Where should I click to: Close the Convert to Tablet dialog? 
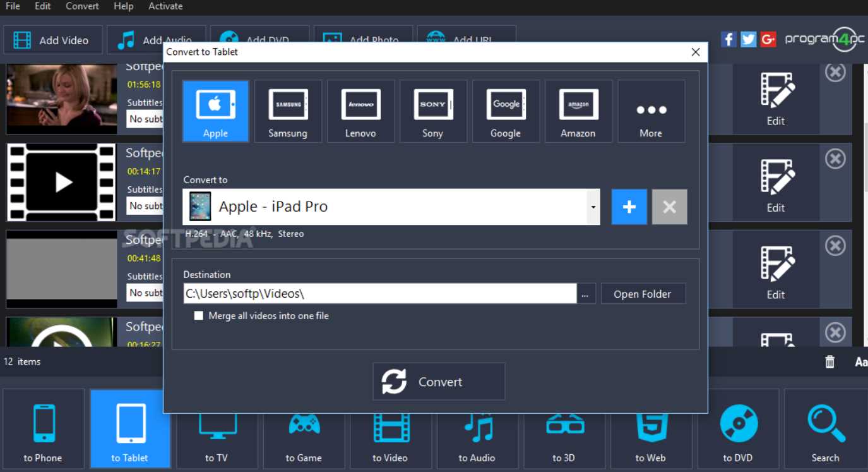(x=696, y=52)
